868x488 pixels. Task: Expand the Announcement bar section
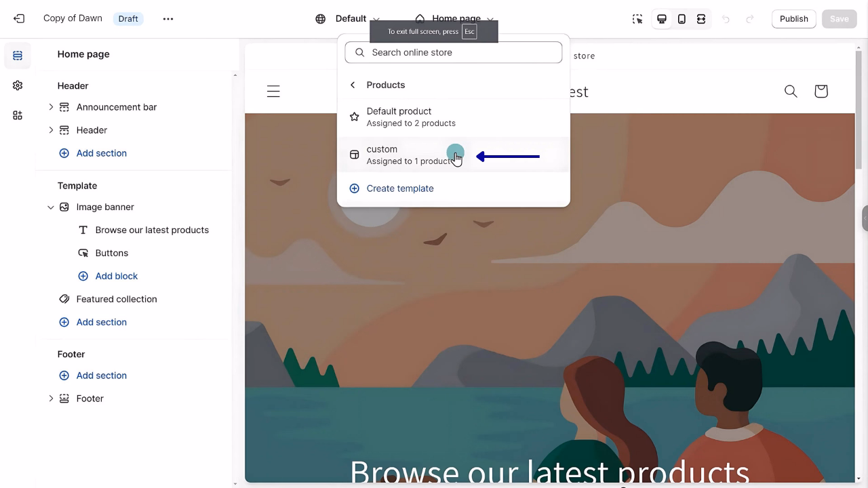click(x=51, y=107)
